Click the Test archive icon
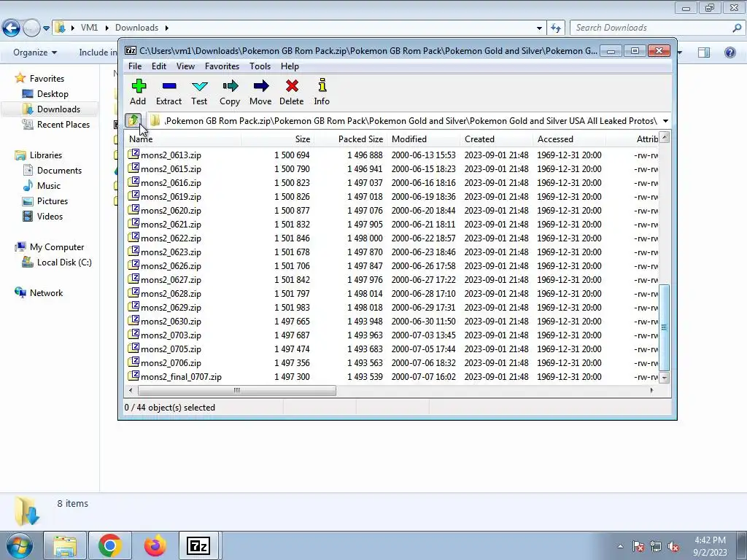Image resolution: width=747 pixels, height=560 pixels. 199,86
